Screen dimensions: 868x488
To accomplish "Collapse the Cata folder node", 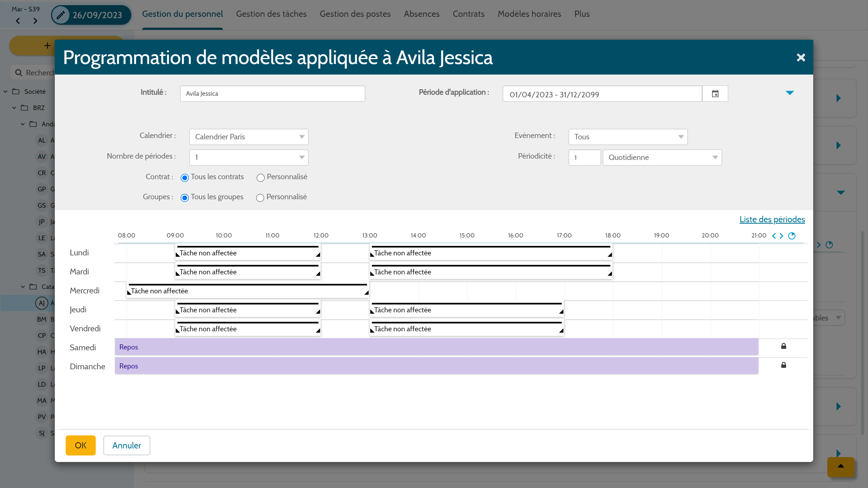I will (x=23, y=287).
